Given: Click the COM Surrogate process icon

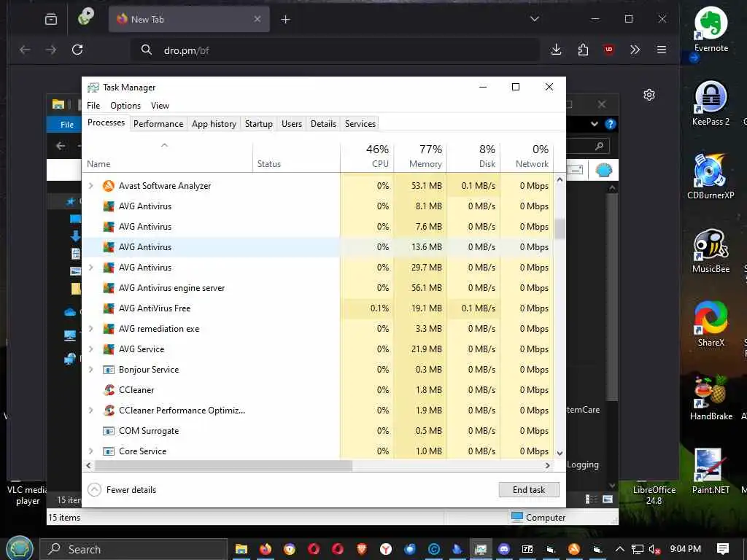Looking at the screenshot, I should [x=109, y=431].
